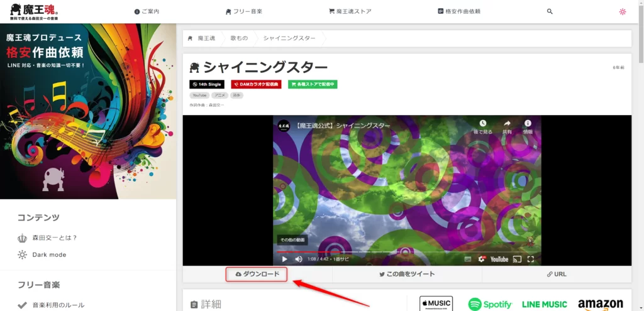Open the フリー音楽 menu item
Image resolution: width=644 pixels, height=311 pixels.
pyautogui.click(x=243, y=11)
